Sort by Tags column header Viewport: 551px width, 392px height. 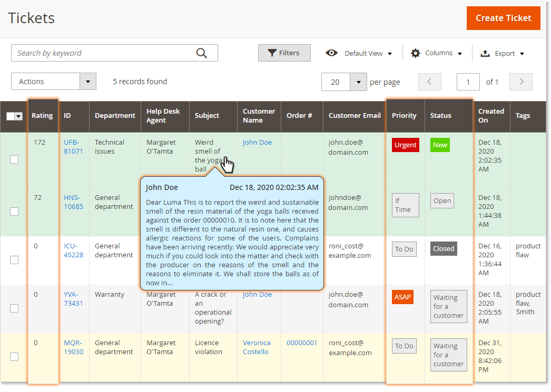point(528,116)
